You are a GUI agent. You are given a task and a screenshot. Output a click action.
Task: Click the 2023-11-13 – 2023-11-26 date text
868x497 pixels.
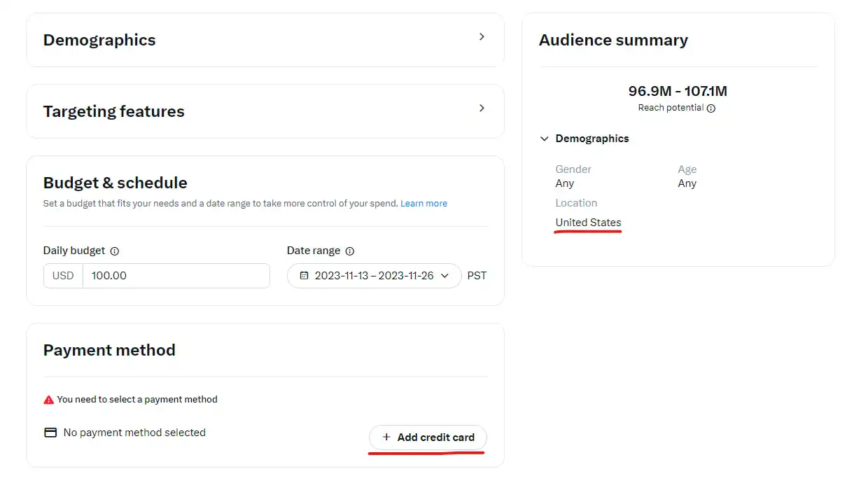[x=374, y=276]
